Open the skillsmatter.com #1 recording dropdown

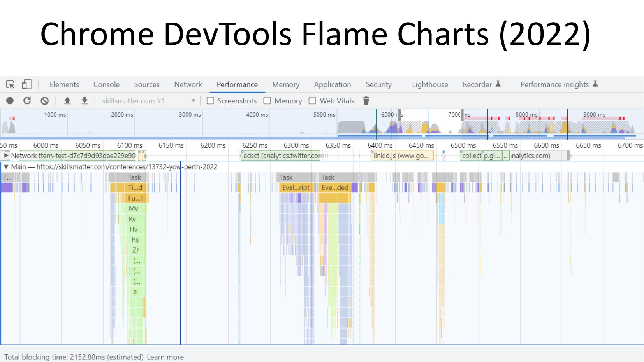[148, 101]
